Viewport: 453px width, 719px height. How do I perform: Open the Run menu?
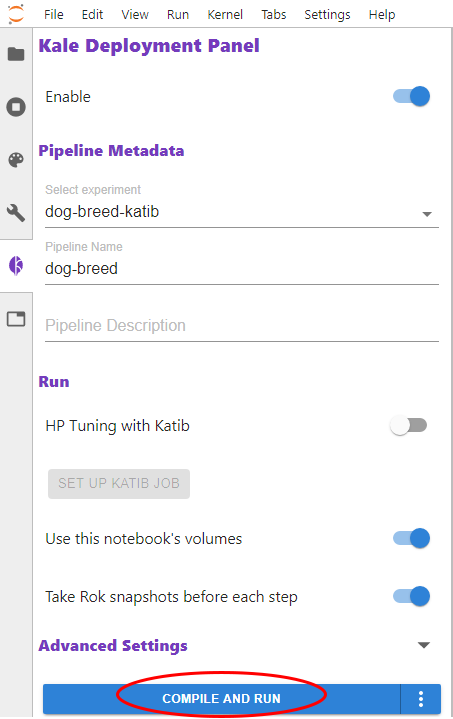[178, 14]
